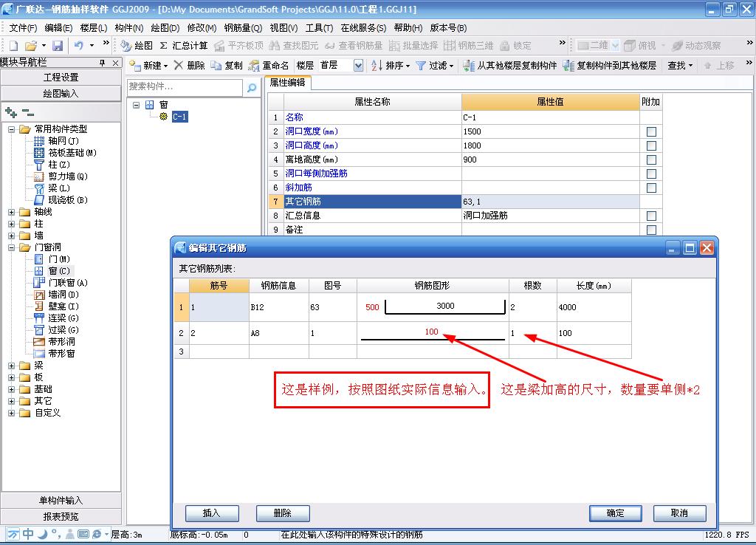Viewport: 756px width, 545px height.
Task: Click 复制构件到其他楼层 icon
Action: pos(568,65)
